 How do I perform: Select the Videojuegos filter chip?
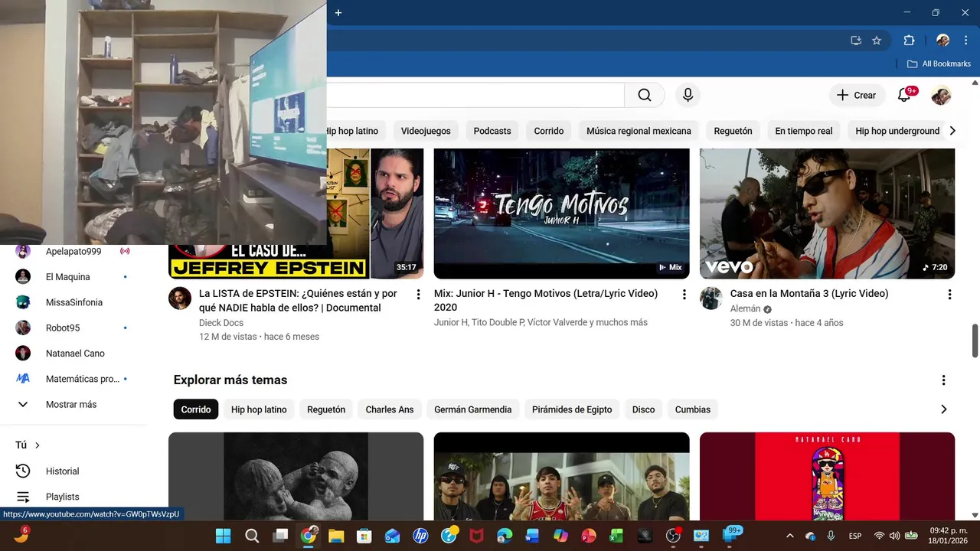pos(426,131)
